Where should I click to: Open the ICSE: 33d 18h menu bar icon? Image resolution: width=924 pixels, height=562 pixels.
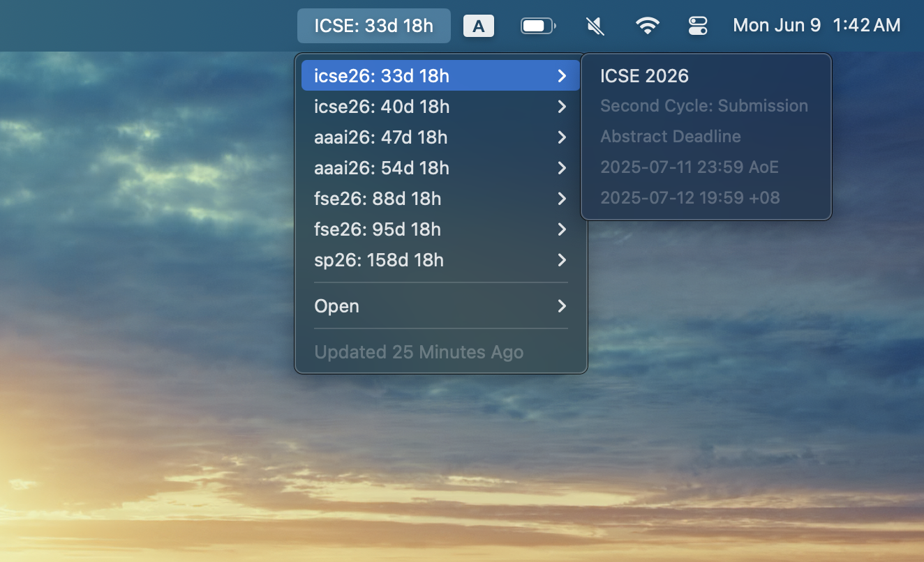click(373, 25)
